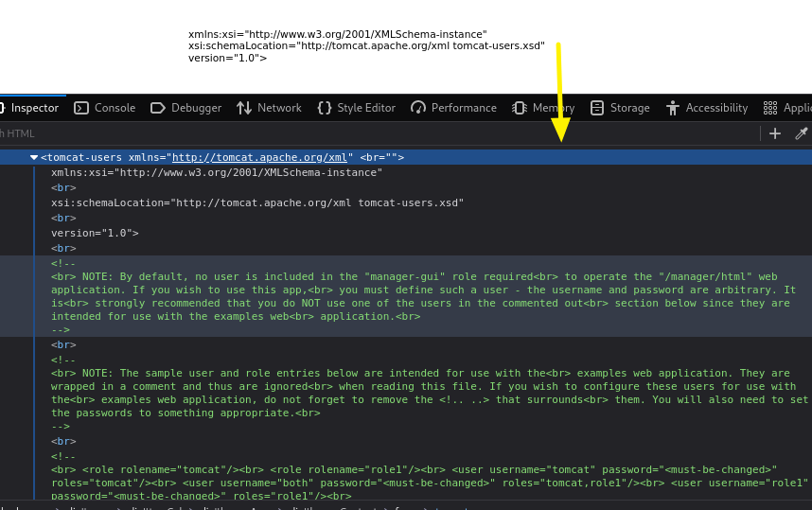Select the br element below xsi:schemaLocation line

point(63,218)
